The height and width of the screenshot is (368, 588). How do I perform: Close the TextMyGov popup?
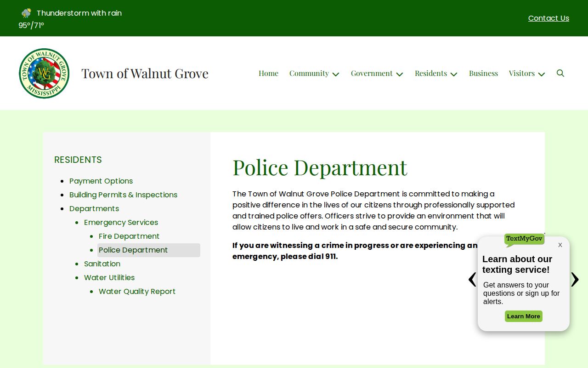[560, 245]
